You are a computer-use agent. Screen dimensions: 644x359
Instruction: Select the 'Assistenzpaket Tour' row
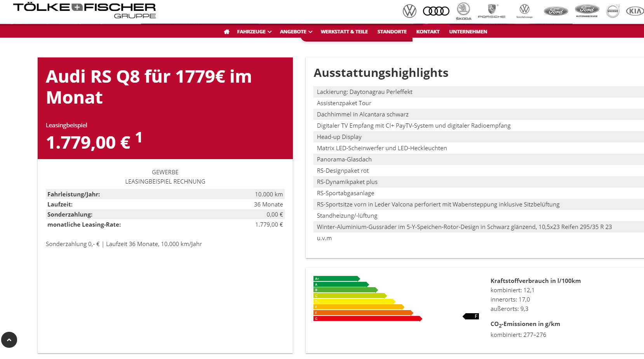(x=479, y=103)
